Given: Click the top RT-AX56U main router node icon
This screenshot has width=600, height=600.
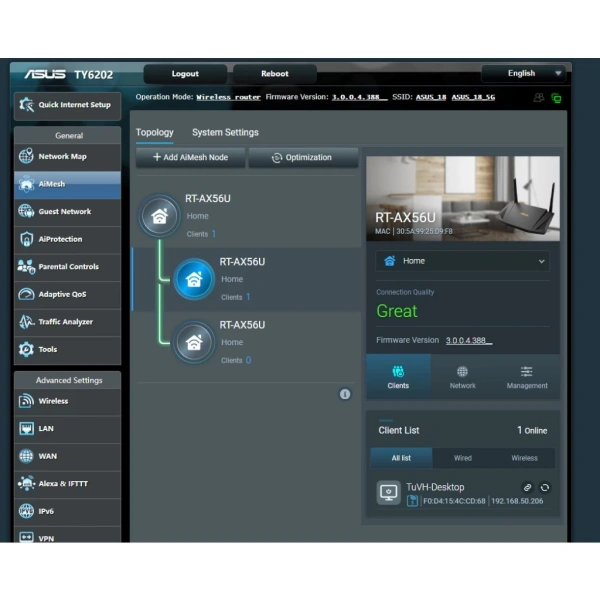Looking at the screenshot, I should click(x=160, y=216).
